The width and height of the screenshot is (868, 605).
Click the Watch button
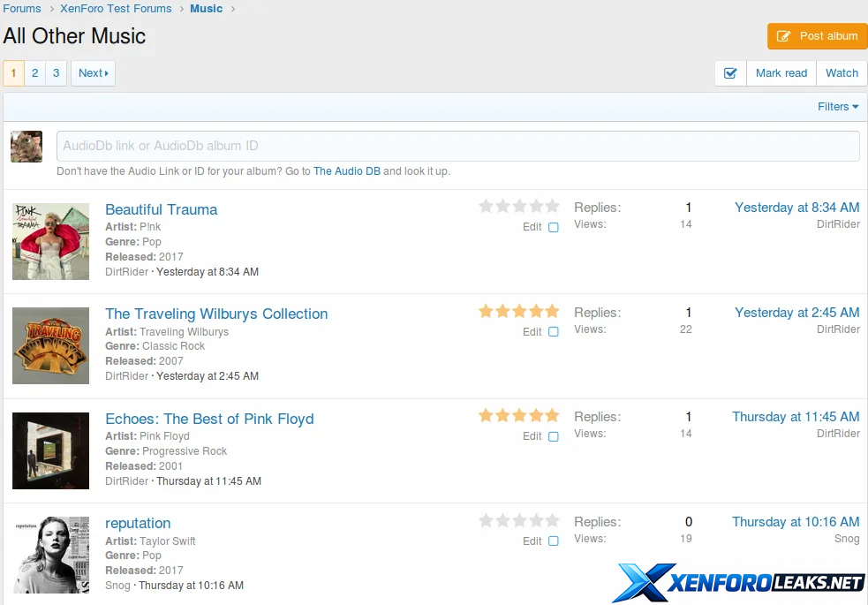842,73
